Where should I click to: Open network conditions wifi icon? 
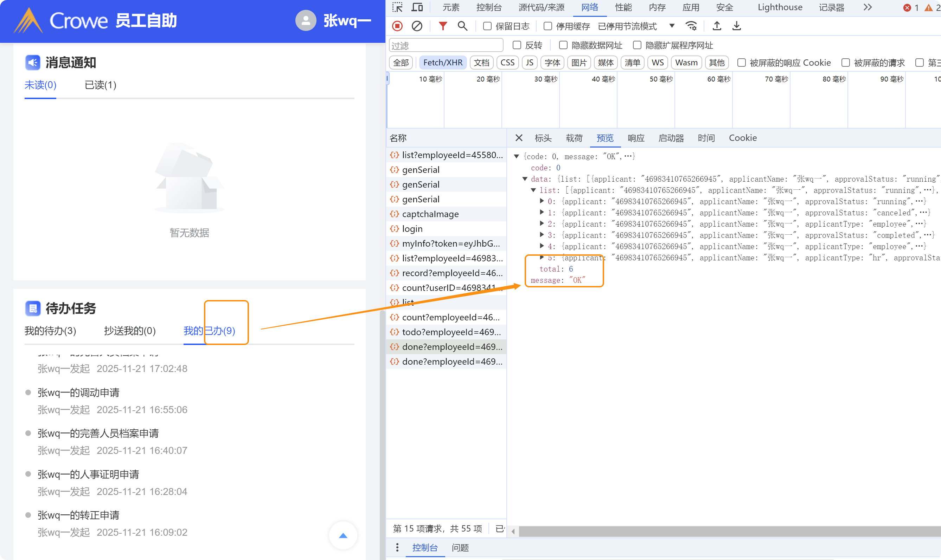[x=691, y=26]
